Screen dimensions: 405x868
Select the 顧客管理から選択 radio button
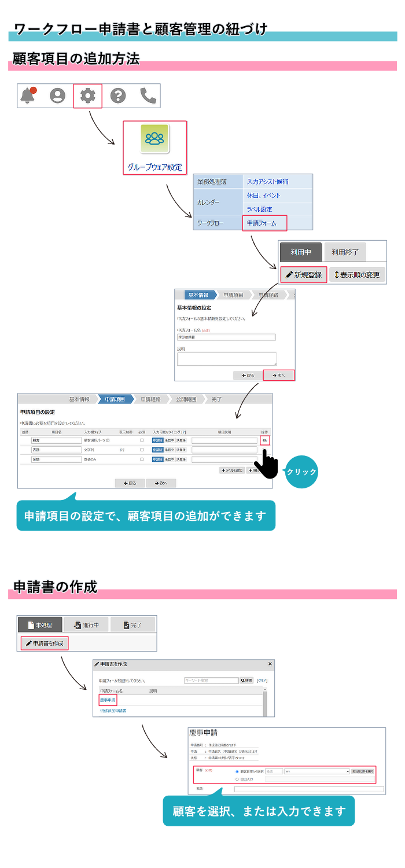[x=237, y=771]
